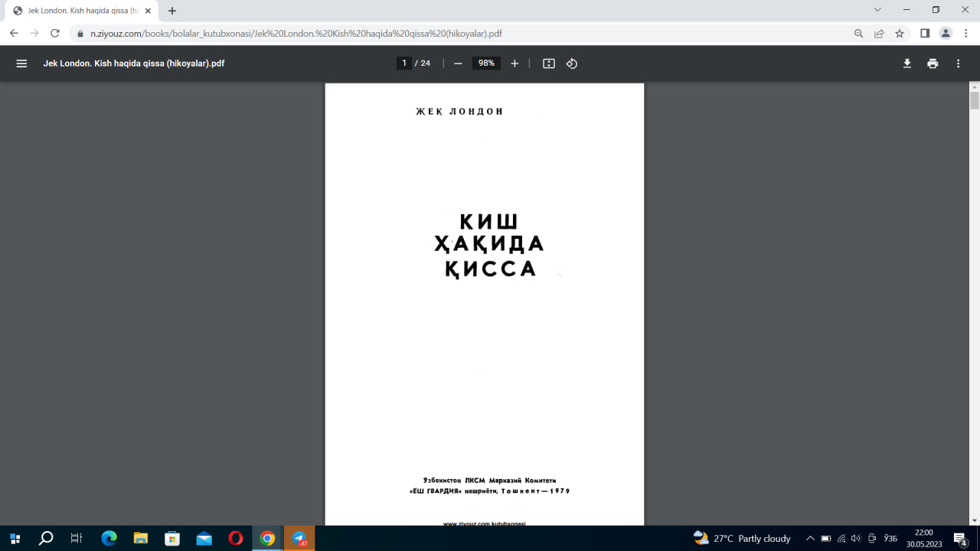Toggle the Chrome side panel
This screenshot has width=980, height=551.
(x=925, y=34)
